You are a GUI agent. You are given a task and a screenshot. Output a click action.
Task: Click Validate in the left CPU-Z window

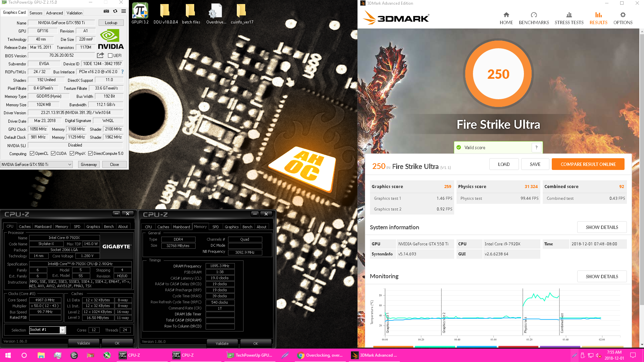pos(84,343)
